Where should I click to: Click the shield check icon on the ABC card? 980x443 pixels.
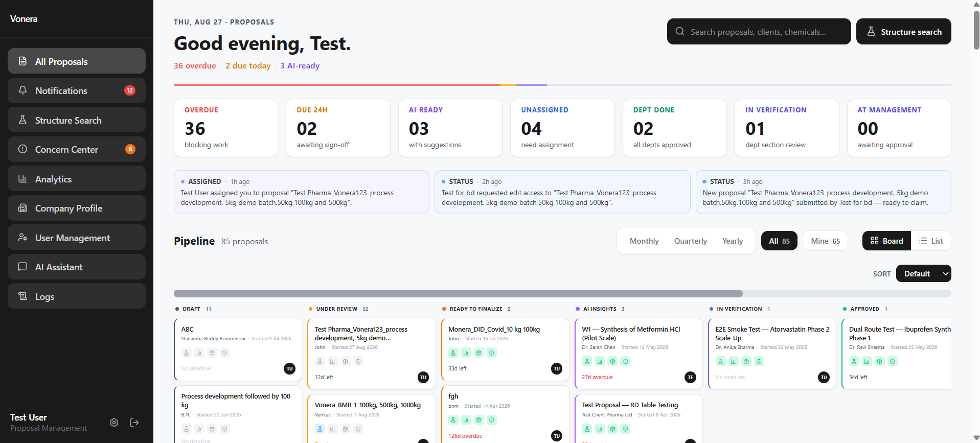point(225,353)
